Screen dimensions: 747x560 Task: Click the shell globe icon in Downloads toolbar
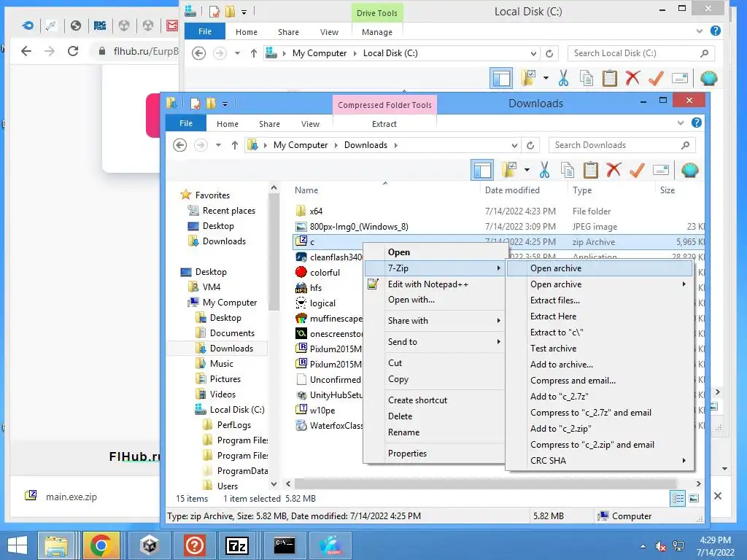(689, 170)
